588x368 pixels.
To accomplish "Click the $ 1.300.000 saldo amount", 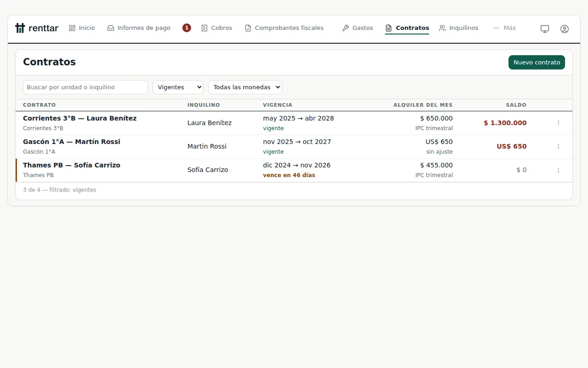I will click(x=505, y=123).
